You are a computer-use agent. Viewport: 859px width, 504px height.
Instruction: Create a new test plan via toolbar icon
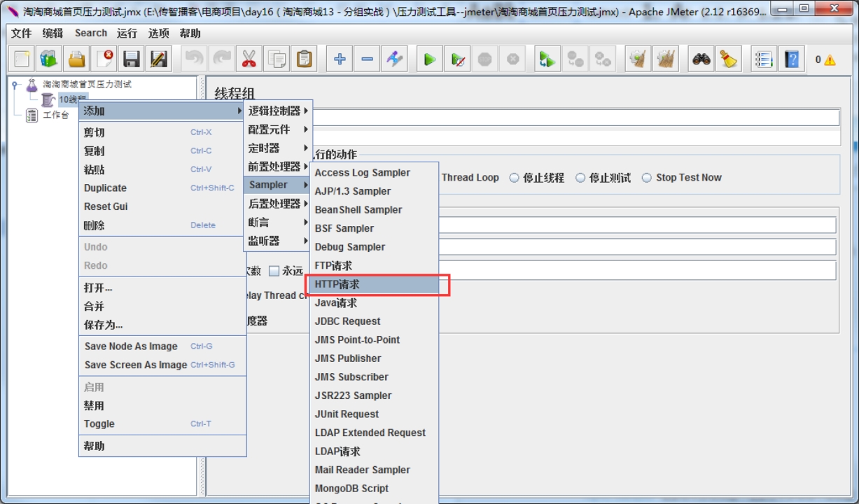point(22,59)
